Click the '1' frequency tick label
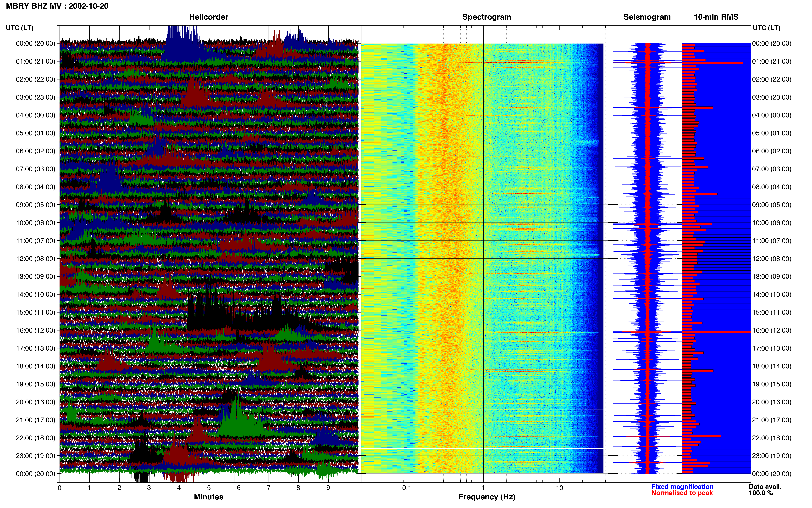Viewport: 812px width, 508px height. 483,488
